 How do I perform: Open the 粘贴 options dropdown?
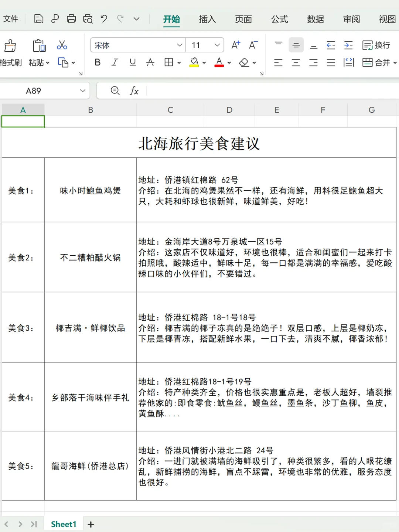[39, 63]
